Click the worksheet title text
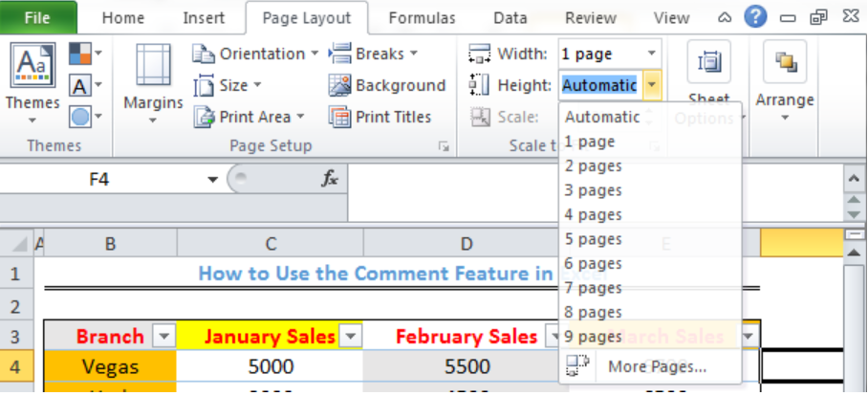Image resolution: width=868 pixels, height=396 pixels. (x=403, y=274)
